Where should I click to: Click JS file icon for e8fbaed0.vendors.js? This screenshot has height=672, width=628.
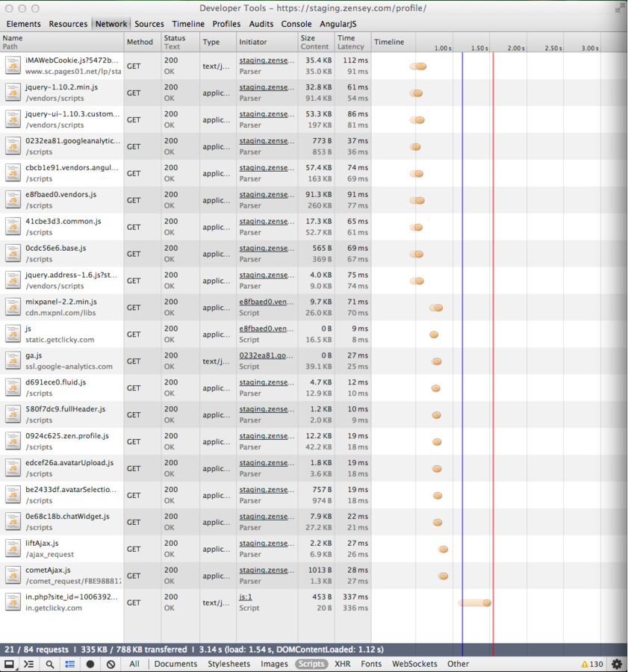coord(13,200)
